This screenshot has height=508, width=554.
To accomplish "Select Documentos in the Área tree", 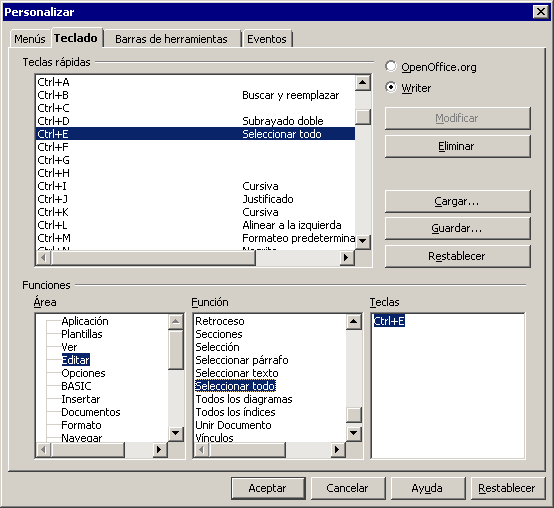I will point(91,412).
